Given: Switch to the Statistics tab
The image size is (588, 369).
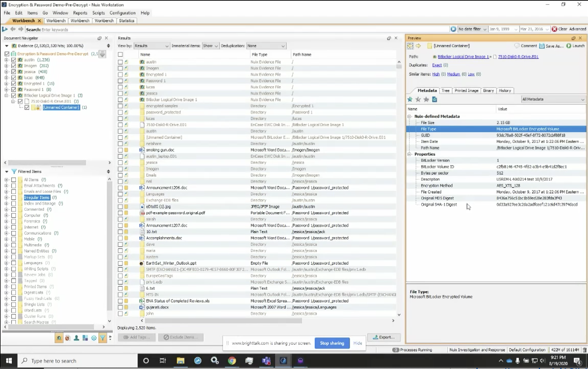Looking at the screenshot, I should 126,21.
